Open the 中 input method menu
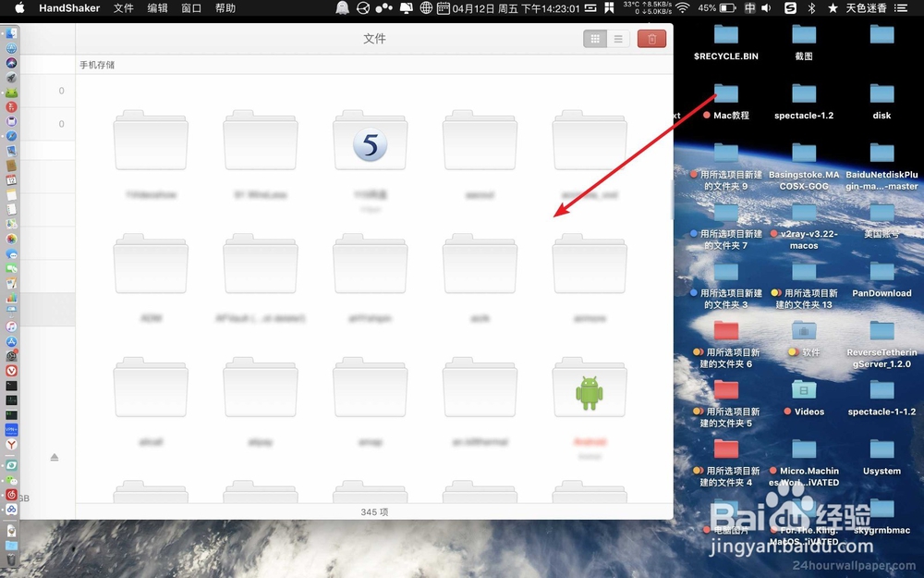Screen dimensions: 924x578 749,8
